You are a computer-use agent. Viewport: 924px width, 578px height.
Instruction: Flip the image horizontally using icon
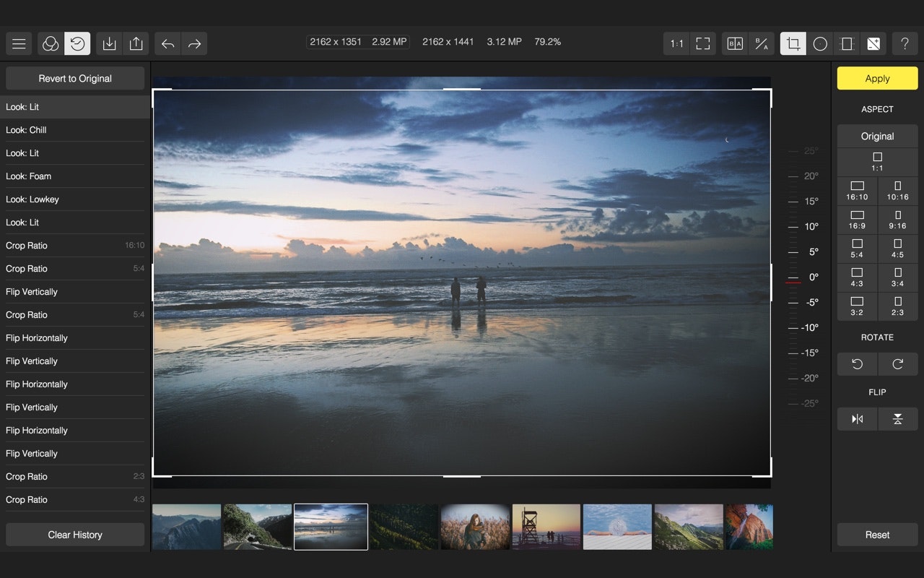click(x=858, y=419)
